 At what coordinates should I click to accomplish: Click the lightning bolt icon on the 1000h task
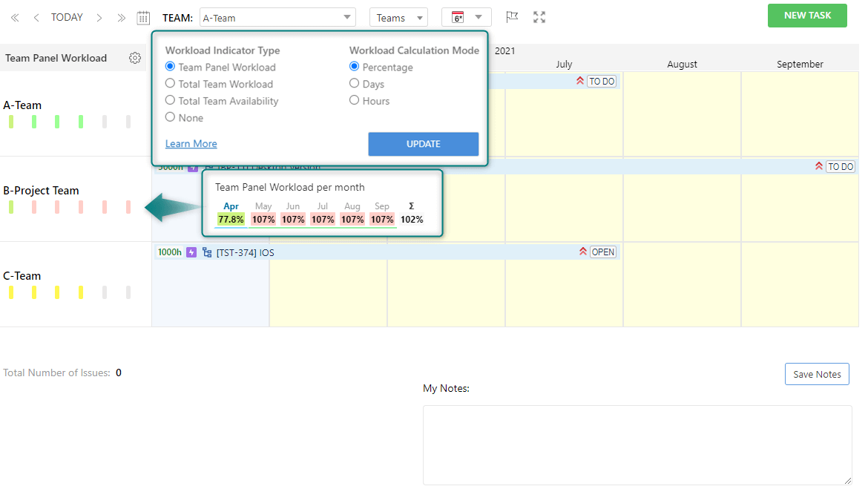point(191,252)
